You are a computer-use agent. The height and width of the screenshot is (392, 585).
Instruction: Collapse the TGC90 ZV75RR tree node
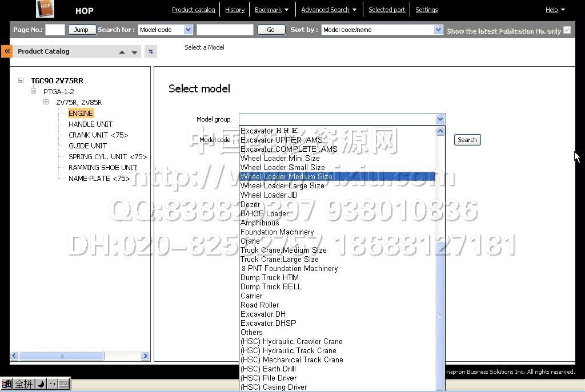coord(21,80)
